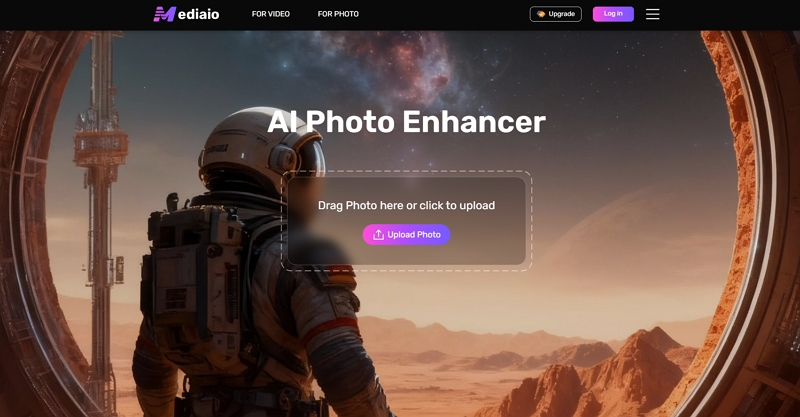
Task: Click the Upload Photo button
Action: click(x=406, y=235)
